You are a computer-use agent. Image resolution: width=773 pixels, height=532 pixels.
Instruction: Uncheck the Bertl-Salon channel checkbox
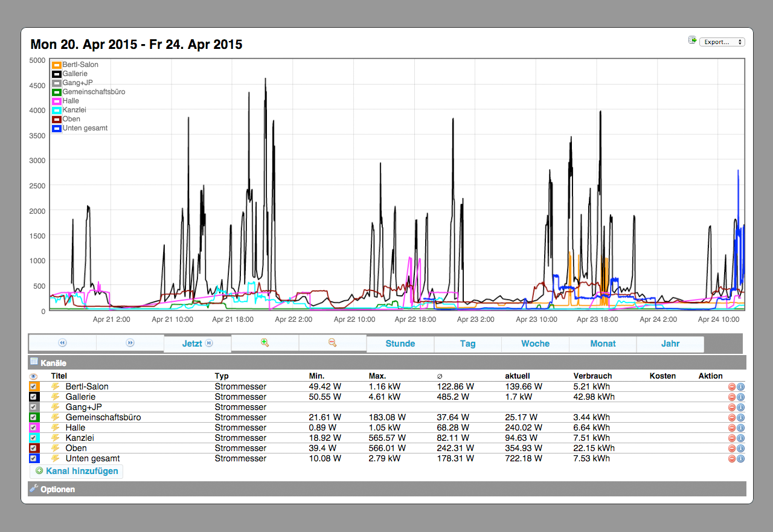click(x=34, y=386)
